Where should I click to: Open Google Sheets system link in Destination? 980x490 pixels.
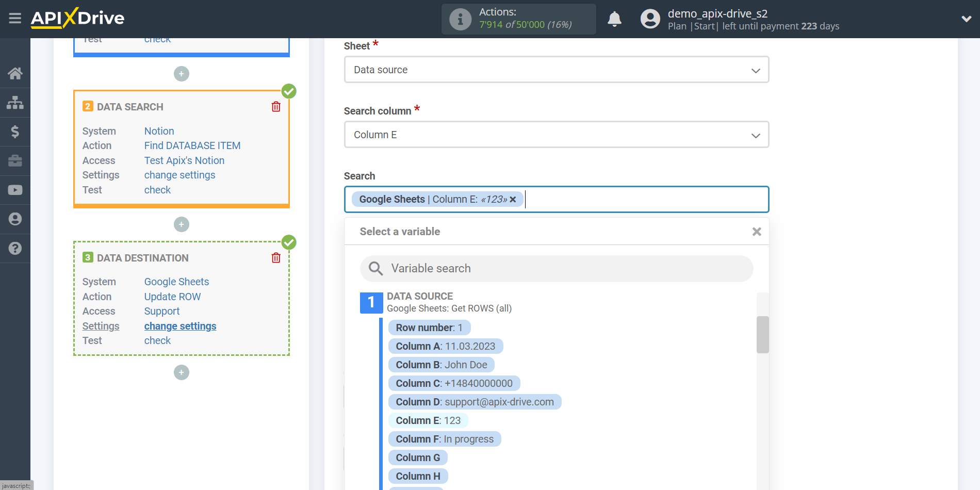point(176,282)
